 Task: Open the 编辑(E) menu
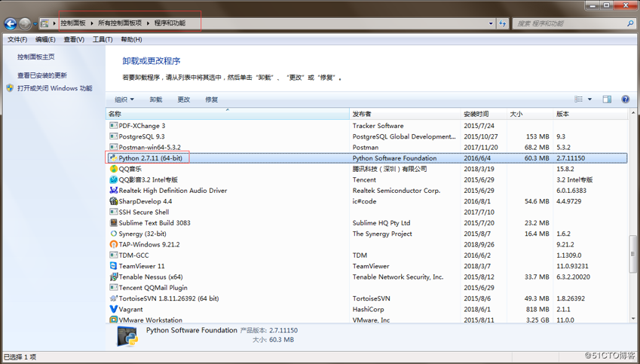pos(45,40)
